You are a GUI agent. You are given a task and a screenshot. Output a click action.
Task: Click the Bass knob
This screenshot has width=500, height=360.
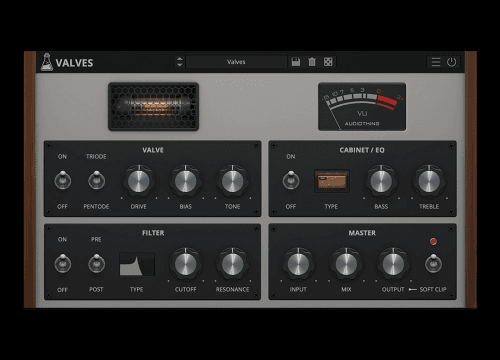click(x=381, y=181)
